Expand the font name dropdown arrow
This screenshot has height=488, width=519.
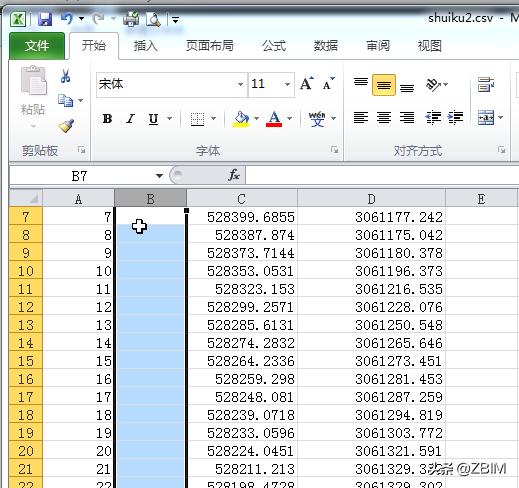[x=240, y=84]
